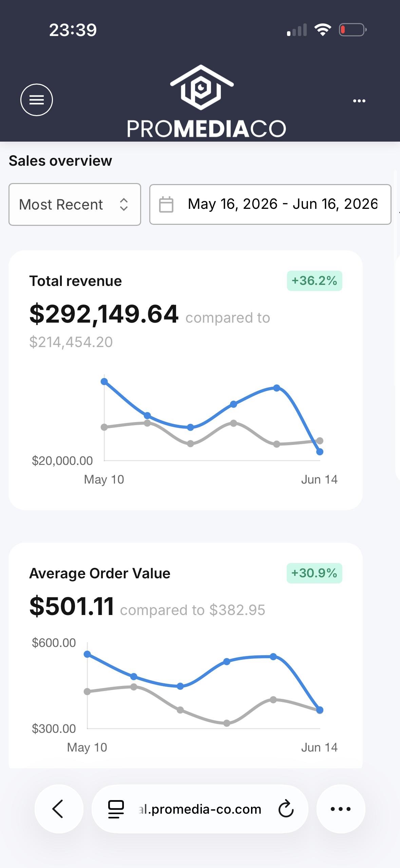Click the calendar icon in date field

tap(166, 204)
